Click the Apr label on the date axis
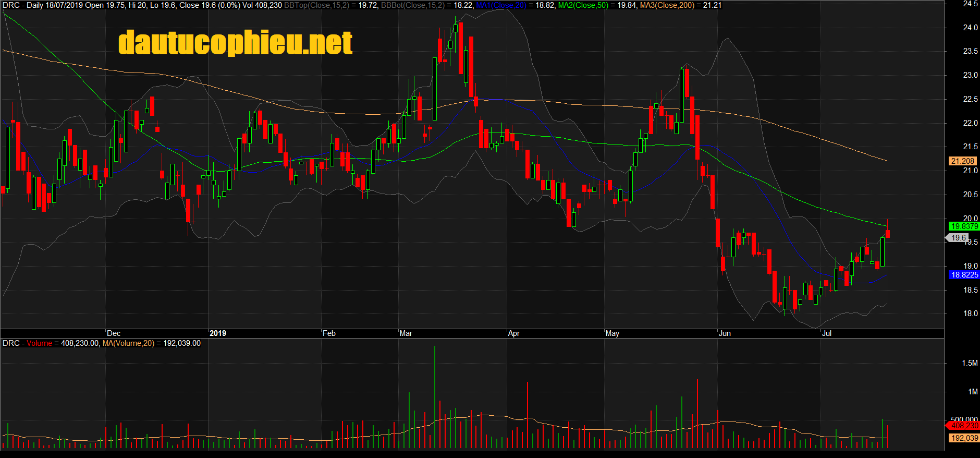 514,333
